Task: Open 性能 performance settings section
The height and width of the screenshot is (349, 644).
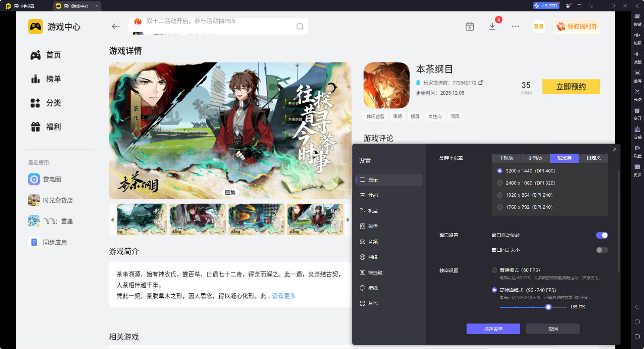Action: coord(389,195)
